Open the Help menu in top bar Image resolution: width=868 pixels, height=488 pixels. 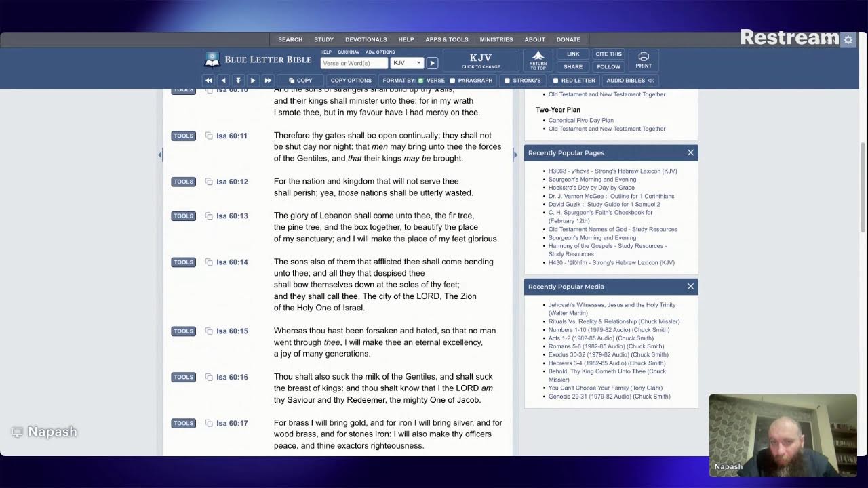click(x=406, y=39)
